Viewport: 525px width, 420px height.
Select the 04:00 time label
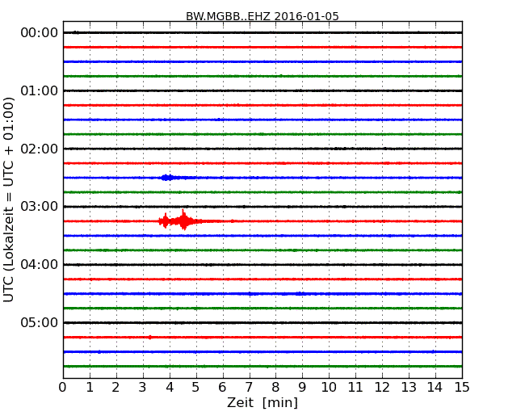tap(40, 265)
